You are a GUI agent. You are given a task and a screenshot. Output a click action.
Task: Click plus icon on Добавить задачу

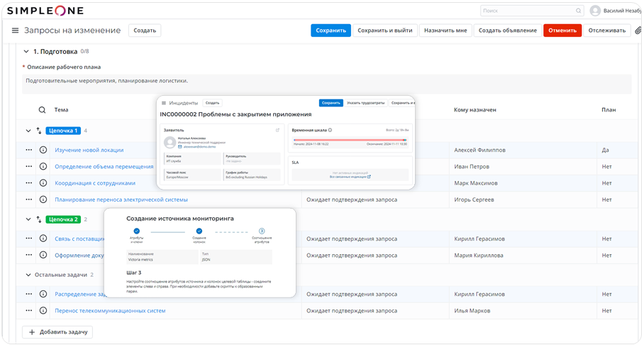click(x=32, y=332)
